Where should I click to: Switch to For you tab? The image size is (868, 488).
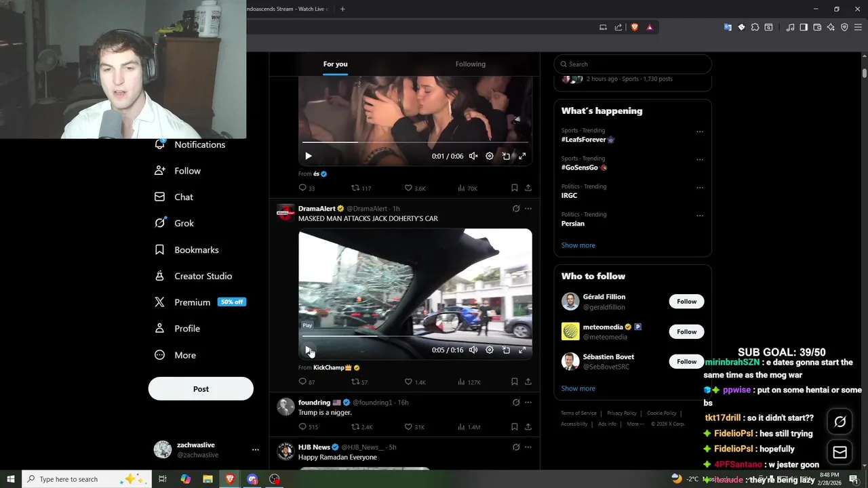point(335,64)
